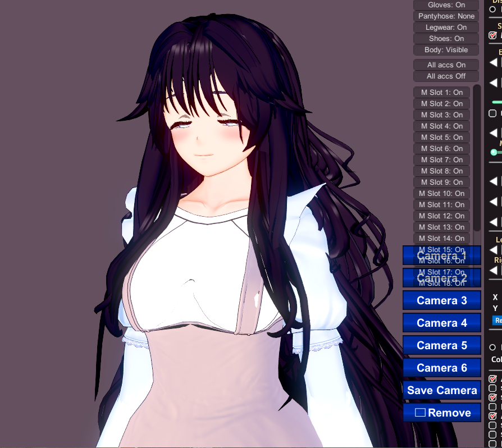Toggle accessory M Slot 1
This screenshot has height=448, width=502.
pos(441,93)
